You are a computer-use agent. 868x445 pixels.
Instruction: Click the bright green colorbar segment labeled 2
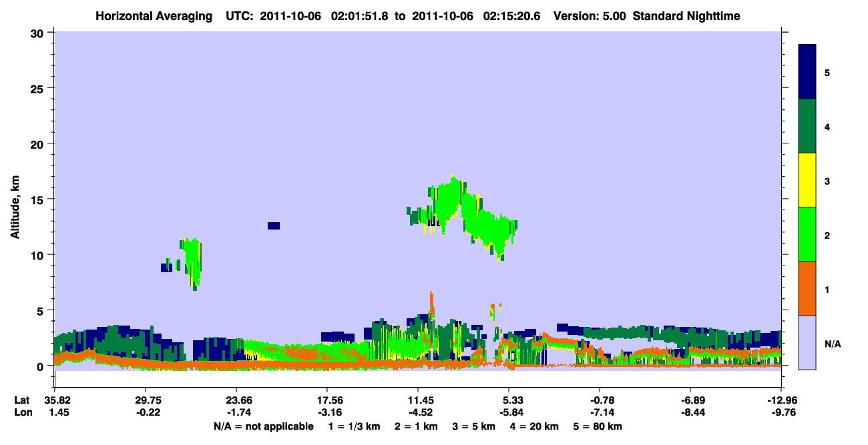(x=807, y=234)
